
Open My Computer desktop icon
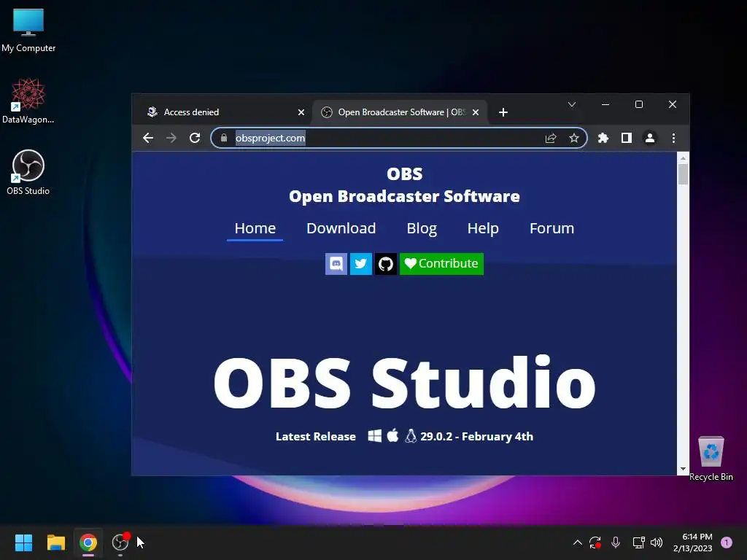(x=28, y=31)
